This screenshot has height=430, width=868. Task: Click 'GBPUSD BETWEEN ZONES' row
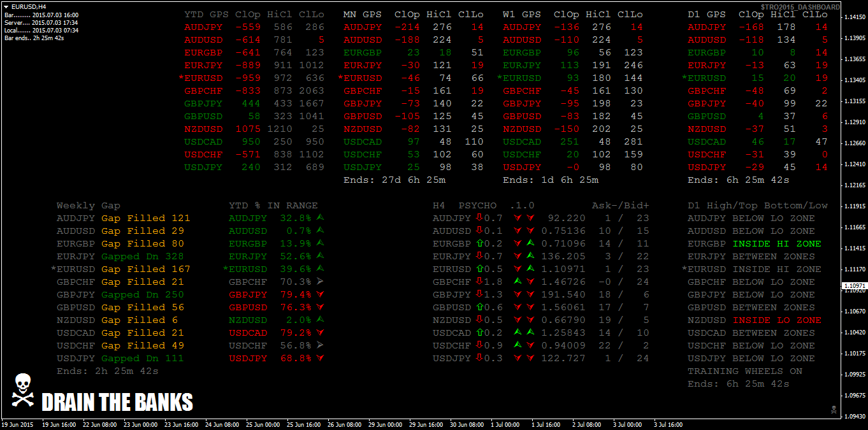pyautogui.click(x=751, y=307)
